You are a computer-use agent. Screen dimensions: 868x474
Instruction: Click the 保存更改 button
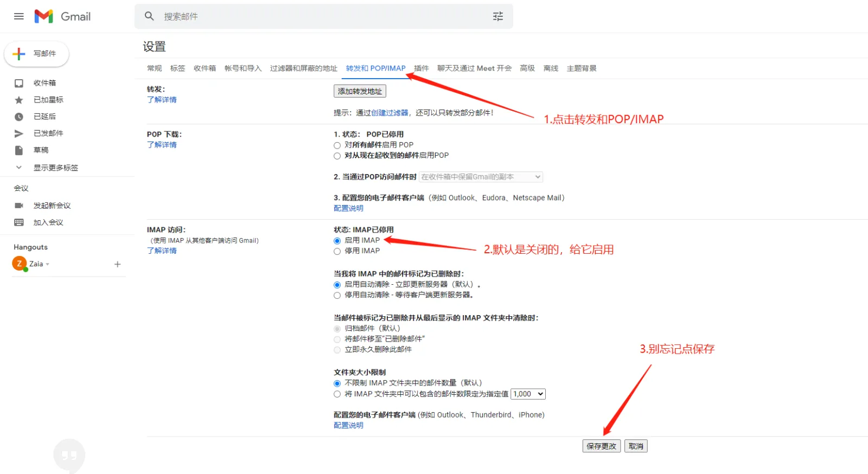pyautogui.click(x=601, y=446)
